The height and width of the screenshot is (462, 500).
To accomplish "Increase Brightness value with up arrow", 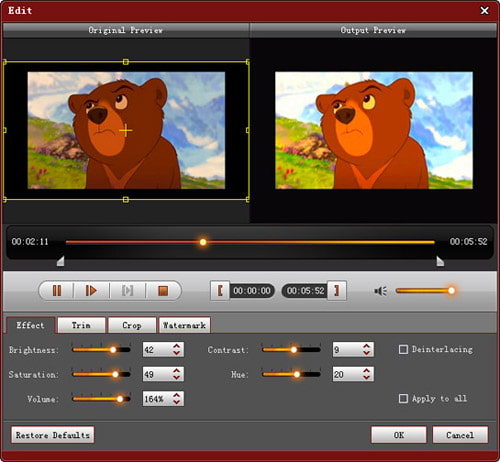I will [x=177, y=346].
